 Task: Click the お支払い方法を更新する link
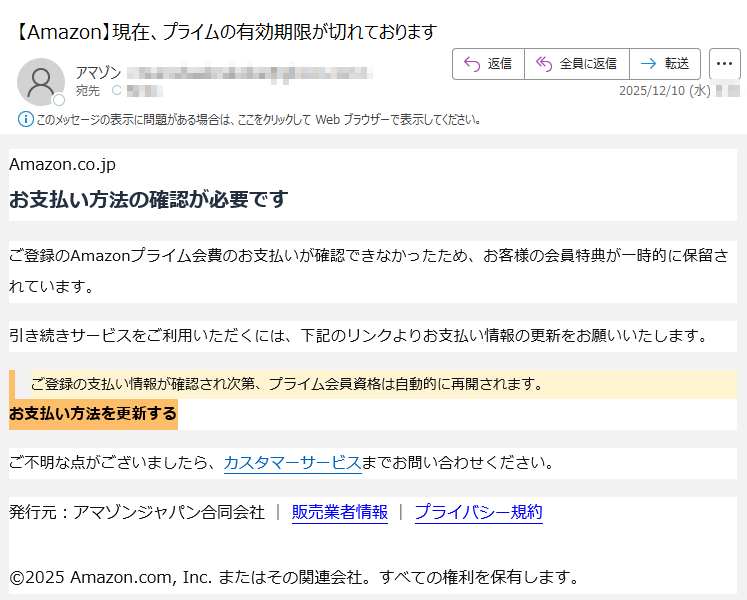click(x=93, y=414)
